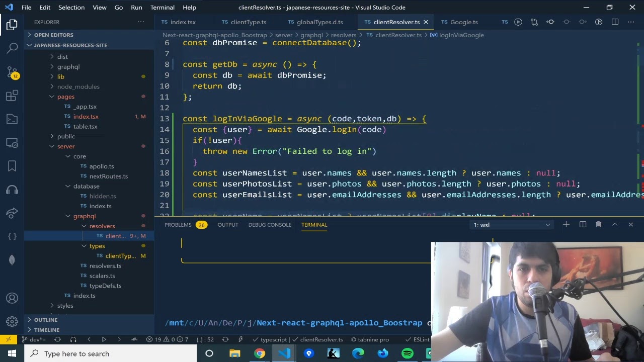The width and height of the screenshot is (644, 362).
Task: Open the Terminal menu
Action: point(163,8)
